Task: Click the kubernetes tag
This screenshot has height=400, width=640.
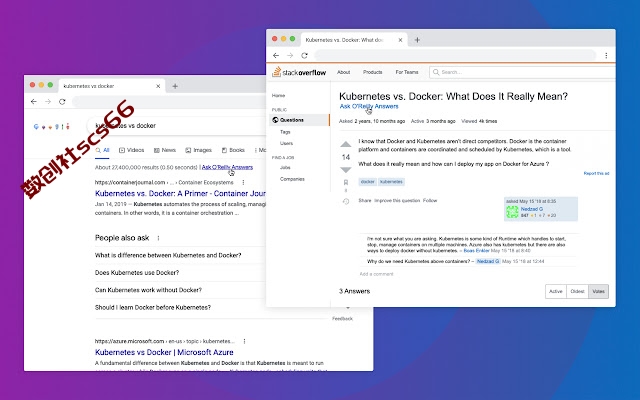Action: [x=391, y=182]
